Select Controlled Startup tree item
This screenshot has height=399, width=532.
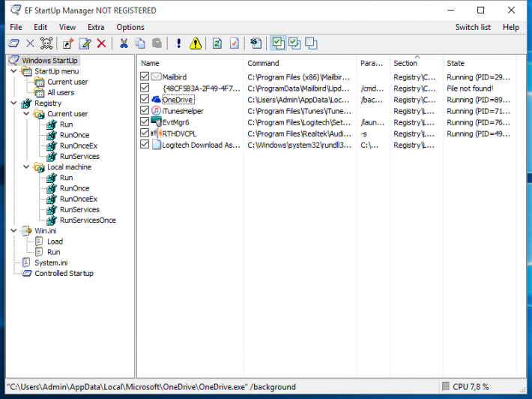point(64,273)
